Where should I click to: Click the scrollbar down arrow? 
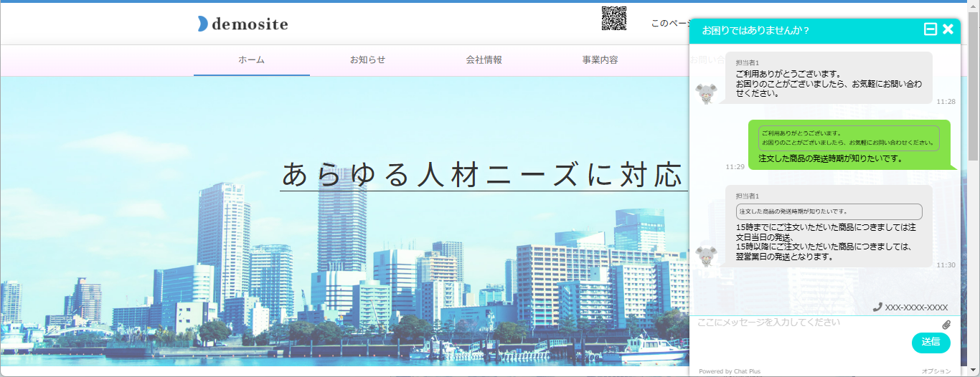(x=974, y=371)
